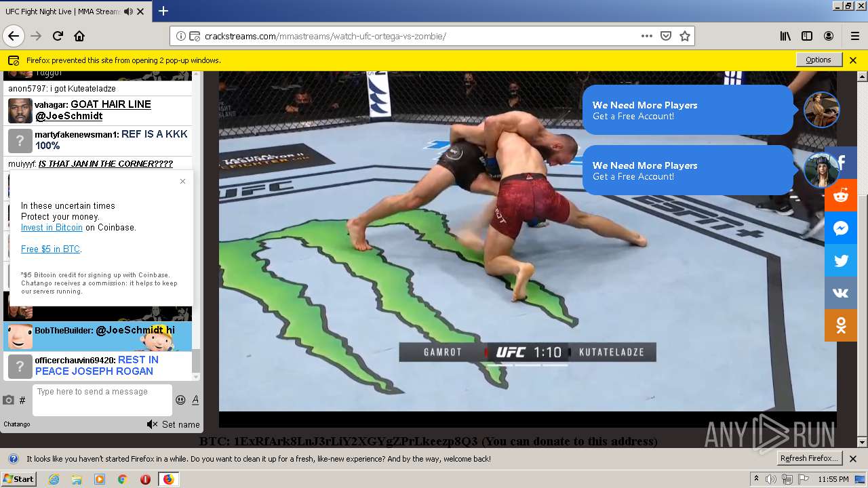Image resolution: width=868 pixels, height=488 pixels.
Task: Mute chat sound icon
Action: pyautogui.click(x=153, y=424)
